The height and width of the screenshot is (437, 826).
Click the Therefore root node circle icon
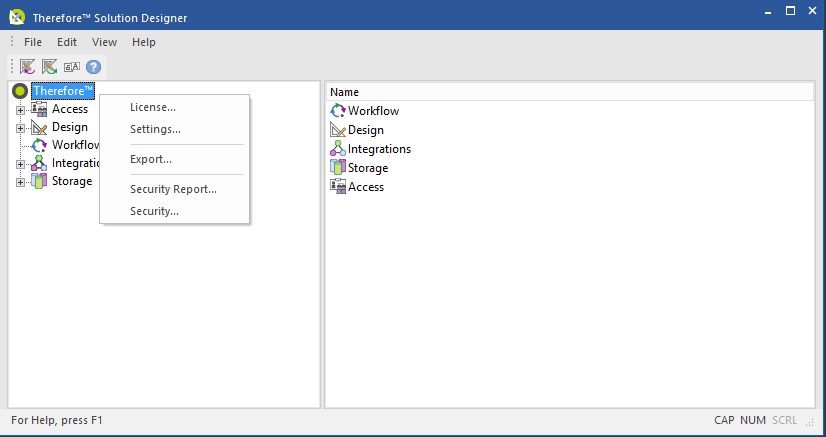(20, 91)
